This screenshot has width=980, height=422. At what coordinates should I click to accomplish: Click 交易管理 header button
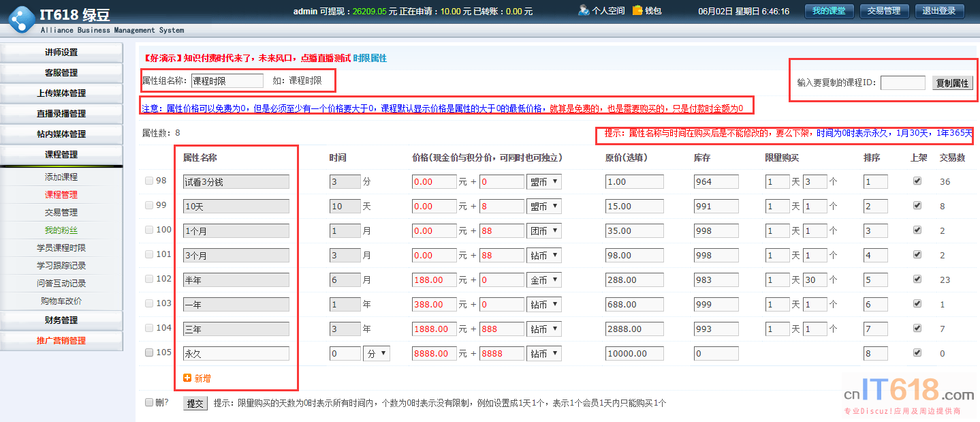tap(884, 11)
